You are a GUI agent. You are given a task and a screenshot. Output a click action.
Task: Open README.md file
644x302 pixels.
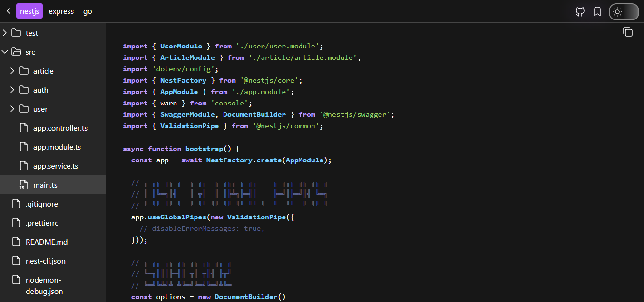(x=47, y=242)
